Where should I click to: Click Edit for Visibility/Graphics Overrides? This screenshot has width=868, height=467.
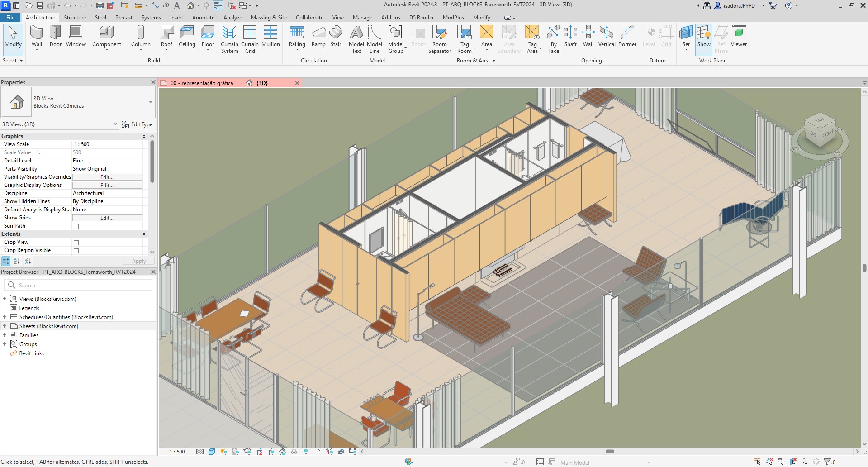tap(107, 177)
